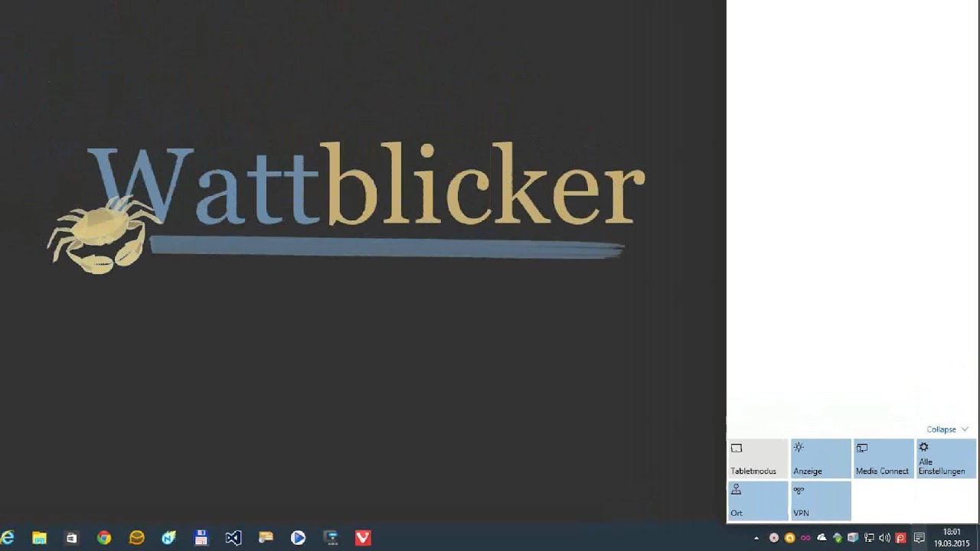
Task: Open the card-style app icon in taskbar
Action: 266,538
